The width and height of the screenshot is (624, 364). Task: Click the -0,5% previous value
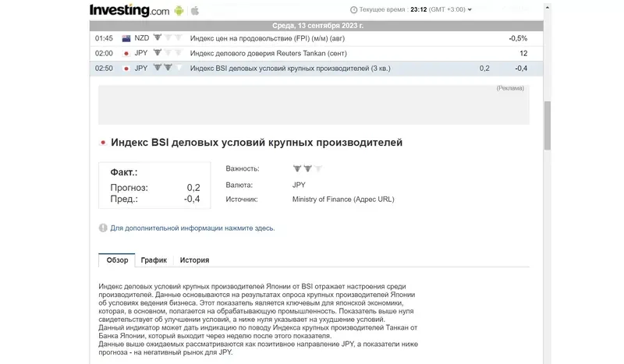(518, 39)
